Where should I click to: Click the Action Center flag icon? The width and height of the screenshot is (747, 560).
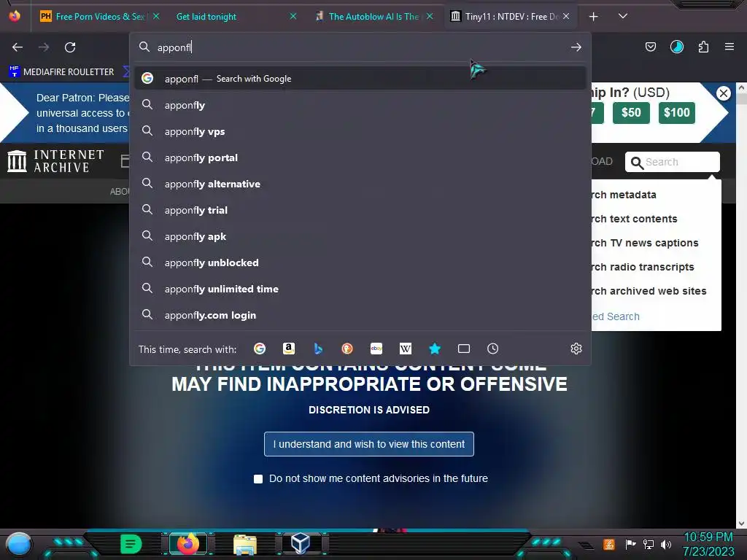point(630,544)
